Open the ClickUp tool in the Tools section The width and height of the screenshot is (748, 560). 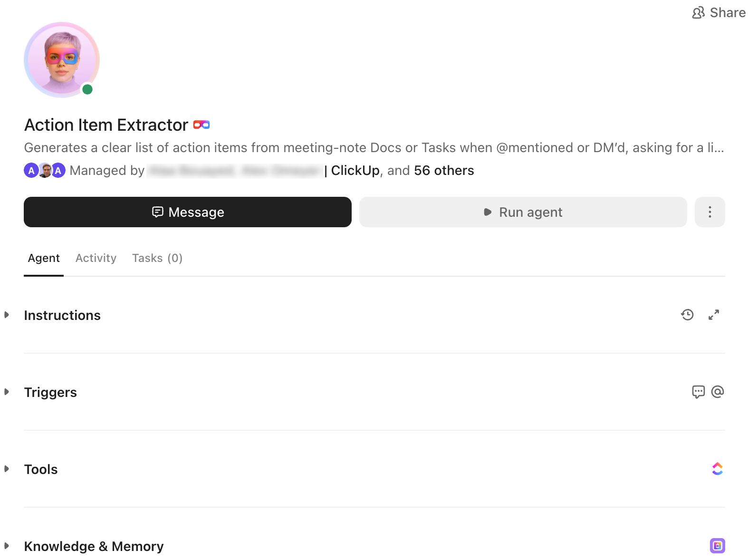pyautogui.click(x=718, y=469)
